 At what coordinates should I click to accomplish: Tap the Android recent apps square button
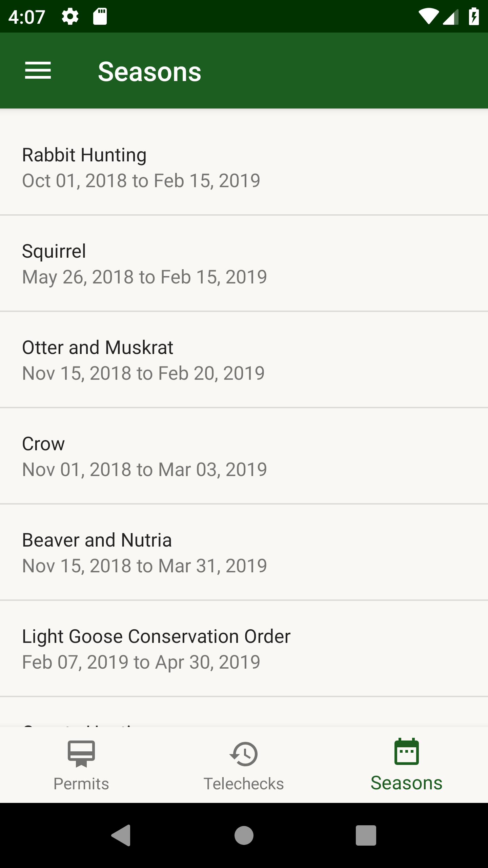pos(366,835)
